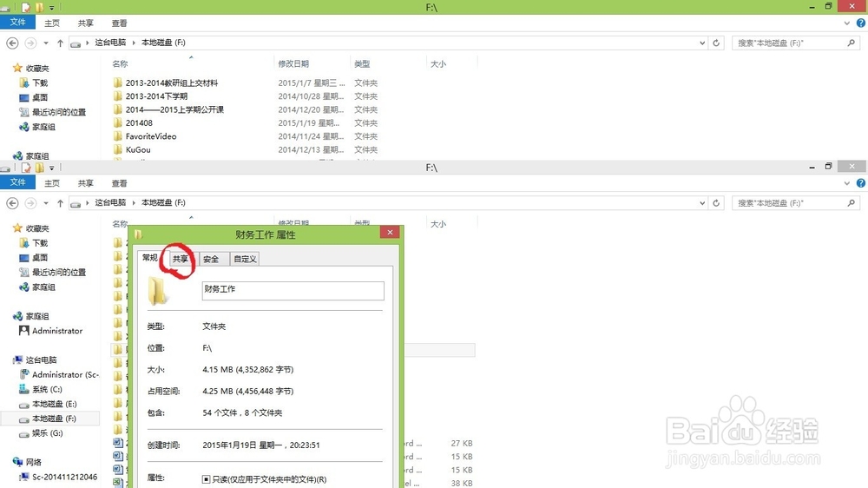868x488 pixels.
Task: Open folder 2013-2014教研组上交材料
Action: tap(172, 82)
